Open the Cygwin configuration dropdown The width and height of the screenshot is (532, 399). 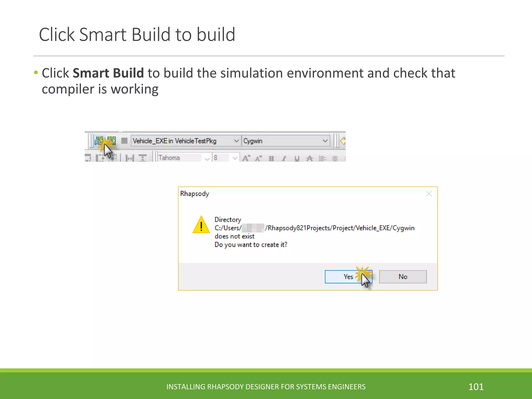coord(285,141)
